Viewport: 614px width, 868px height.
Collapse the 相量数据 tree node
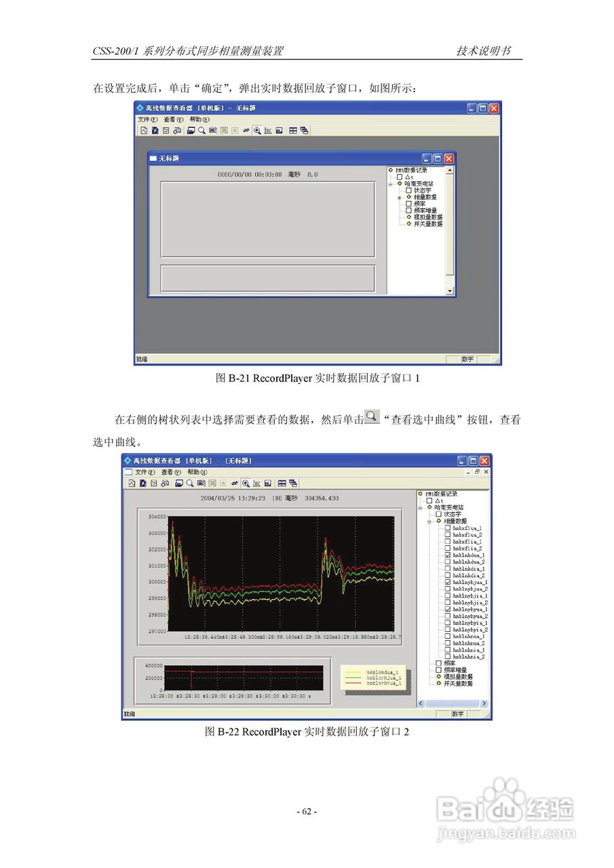pos(428,522)
